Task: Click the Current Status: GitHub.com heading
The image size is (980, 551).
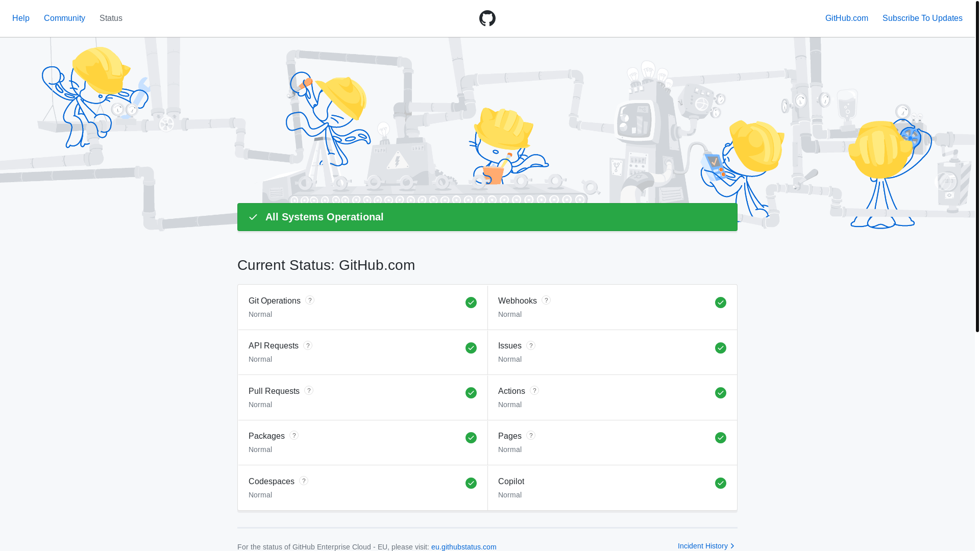Action: [326, 265]
